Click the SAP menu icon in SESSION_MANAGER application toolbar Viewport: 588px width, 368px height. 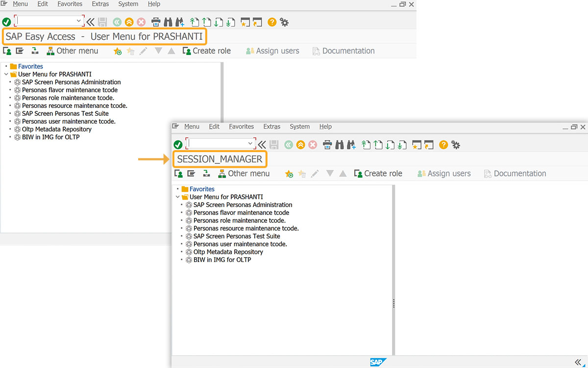coord(191,174)
